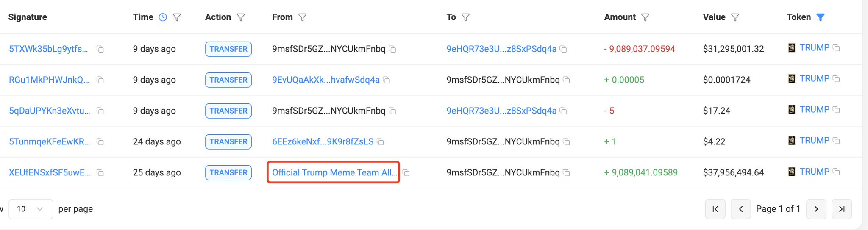Open the Value column filter

point(735,17)
